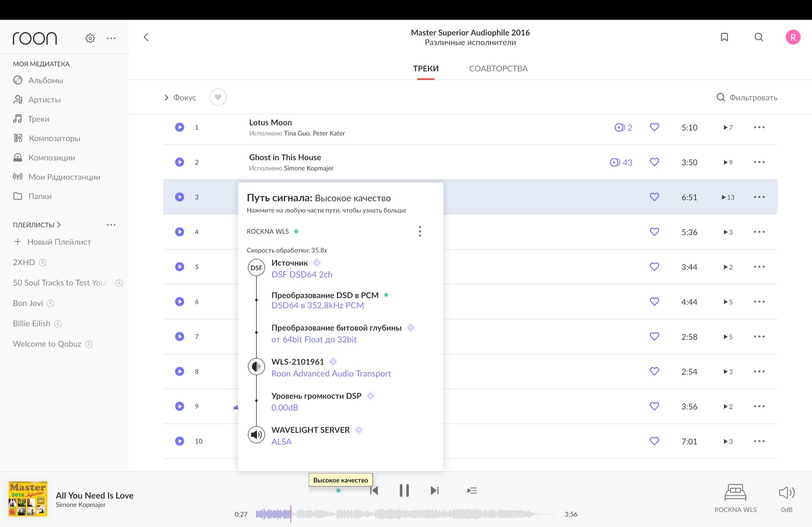Toggle favorite heart filter next to Фокус
The image size is (812, 527).
pos(218,97)
